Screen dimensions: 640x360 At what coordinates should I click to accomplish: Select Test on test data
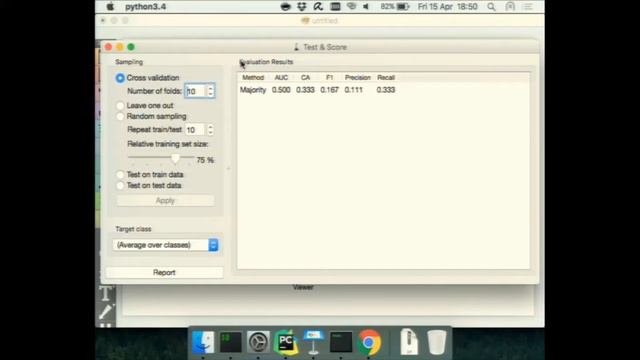(x=120, y=186)
